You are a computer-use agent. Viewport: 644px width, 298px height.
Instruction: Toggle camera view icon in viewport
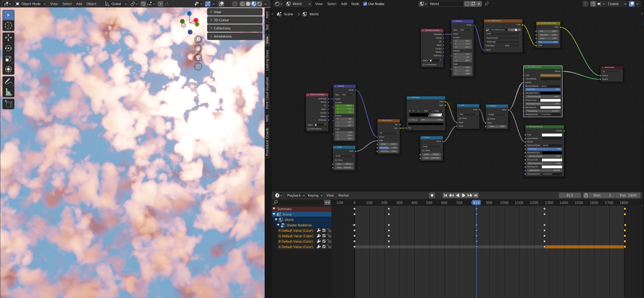[198, 57]
